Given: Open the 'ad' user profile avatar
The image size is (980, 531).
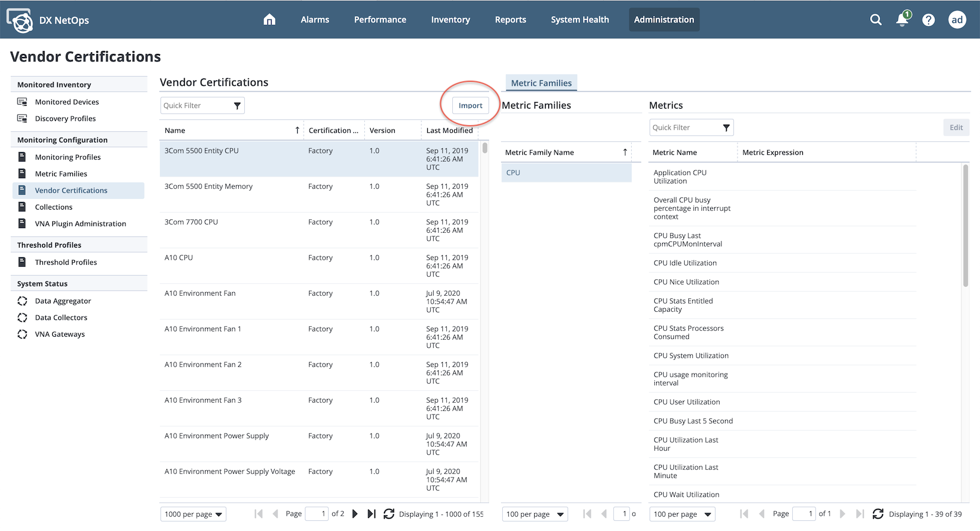Looking at the screenshot, I should click(957, 20).
